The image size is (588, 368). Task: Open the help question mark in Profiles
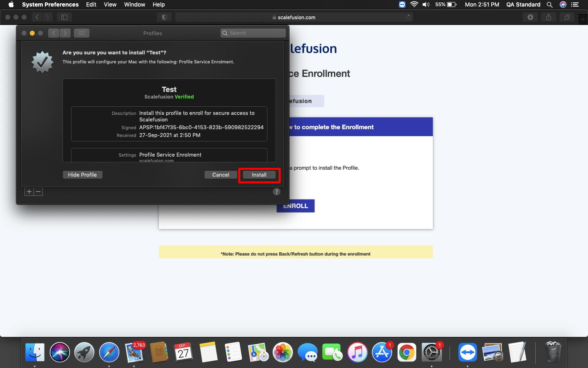point(276,192)
